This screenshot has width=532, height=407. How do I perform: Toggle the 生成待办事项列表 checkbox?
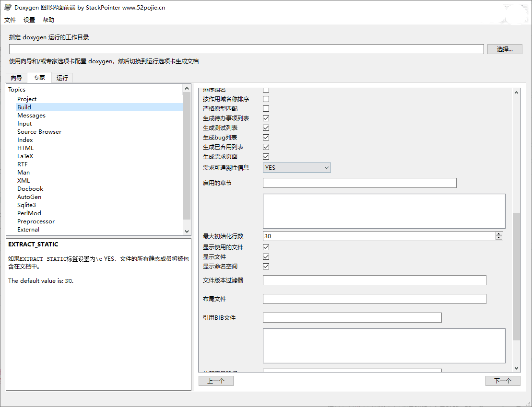click(x=266, y=118)
